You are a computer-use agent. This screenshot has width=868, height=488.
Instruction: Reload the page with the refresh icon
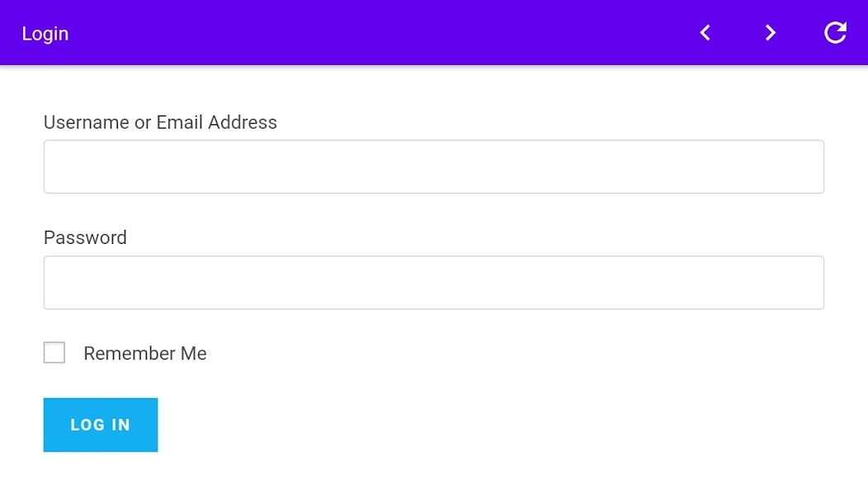pos(835,33)
